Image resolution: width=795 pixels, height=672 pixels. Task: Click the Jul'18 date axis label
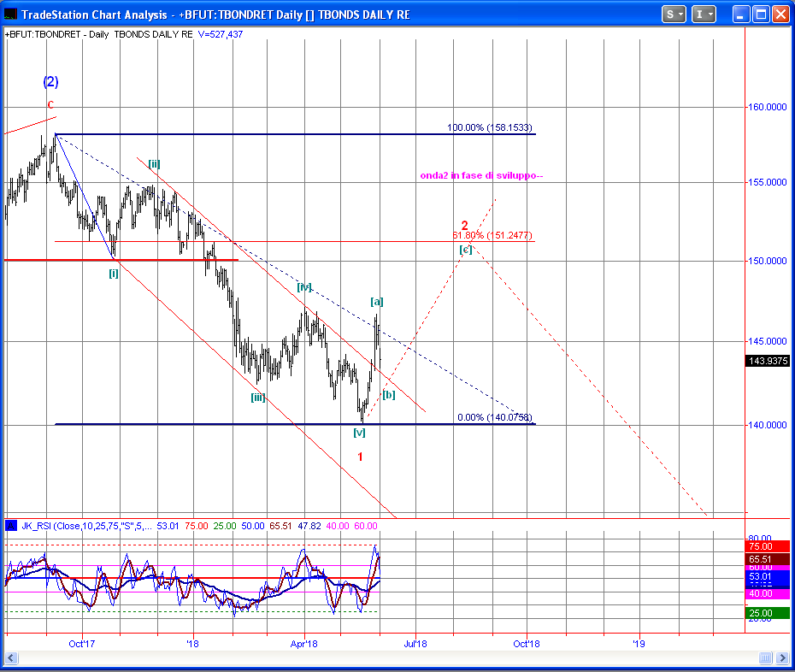click(x=415, y=644)
